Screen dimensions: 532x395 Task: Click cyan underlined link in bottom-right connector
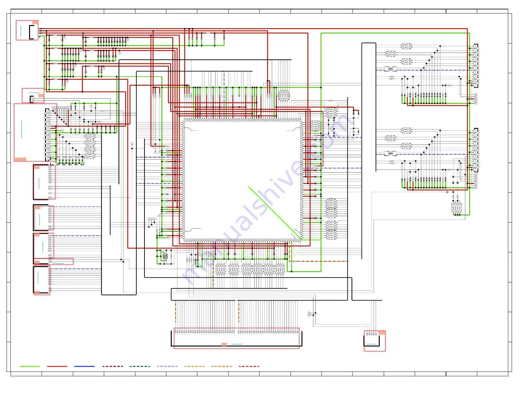click(372, 344)
